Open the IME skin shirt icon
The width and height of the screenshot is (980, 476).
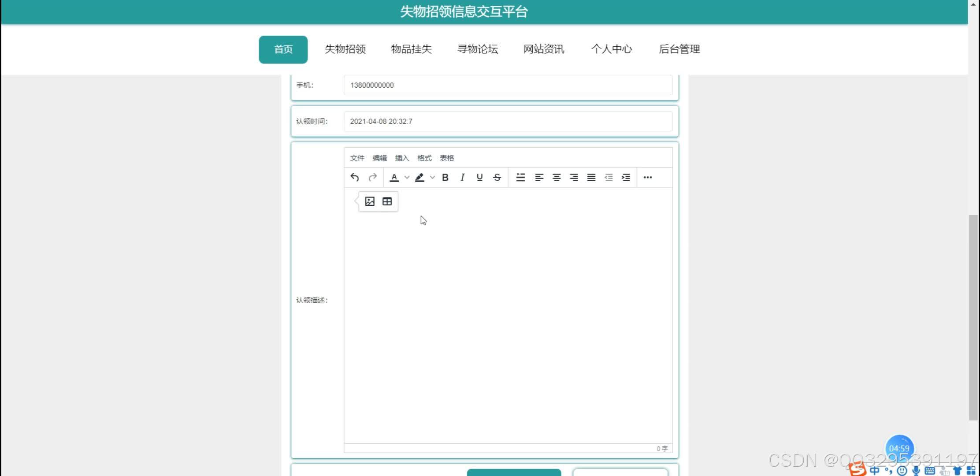click(x=957, y=471)
